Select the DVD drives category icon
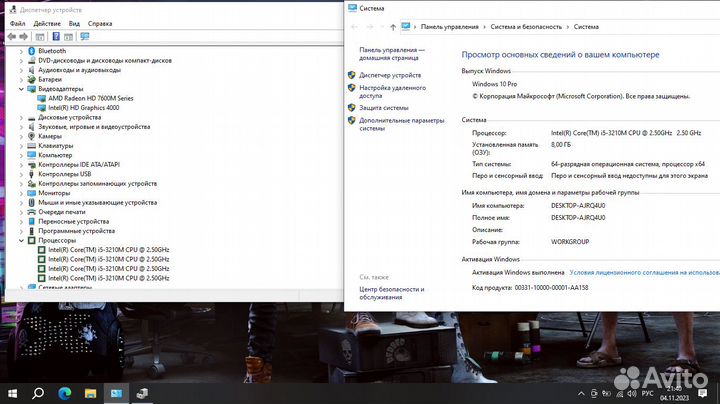Screen dimensions: 720x404 pos(31,61)
